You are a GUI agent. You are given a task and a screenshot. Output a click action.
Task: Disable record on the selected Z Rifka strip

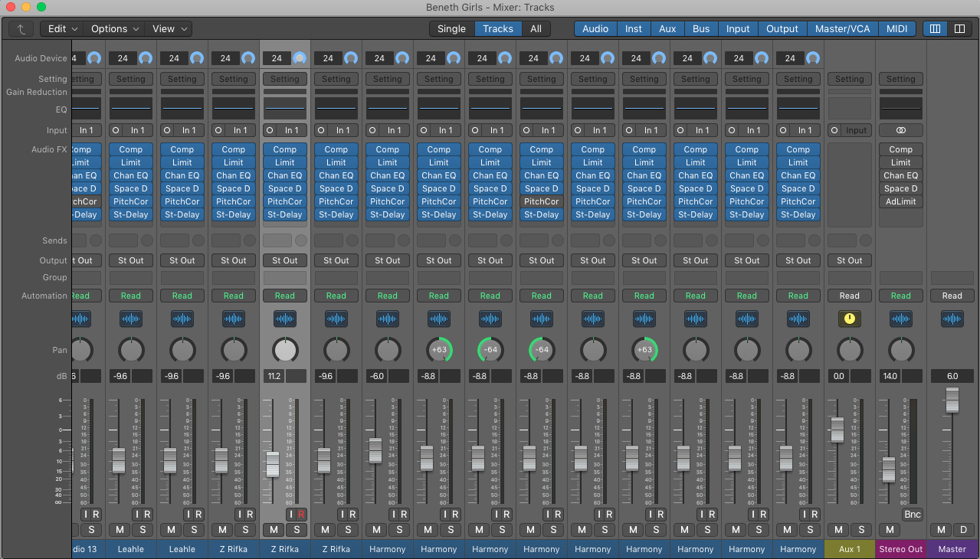[x=300, y=515]
